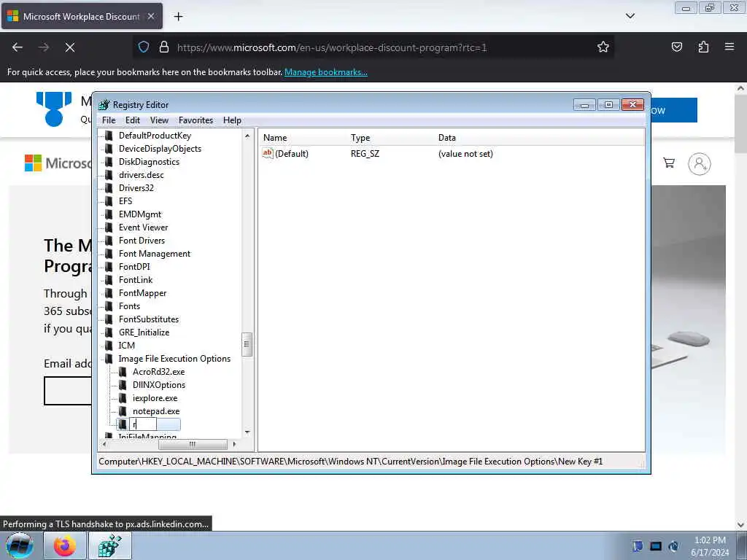Click the tree pane scroll up arrow
This screenshot has width=747, height=560.
click(x=247, y=136)
